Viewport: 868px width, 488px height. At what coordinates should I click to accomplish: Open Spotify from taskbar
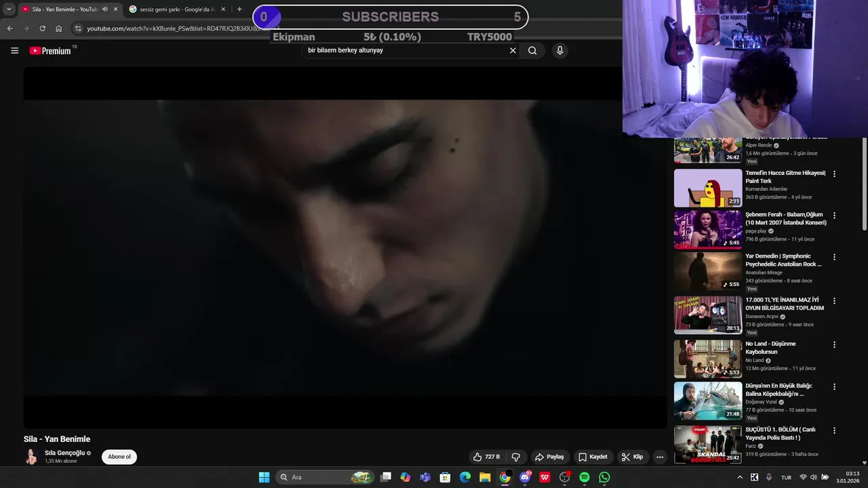(585, 477)
